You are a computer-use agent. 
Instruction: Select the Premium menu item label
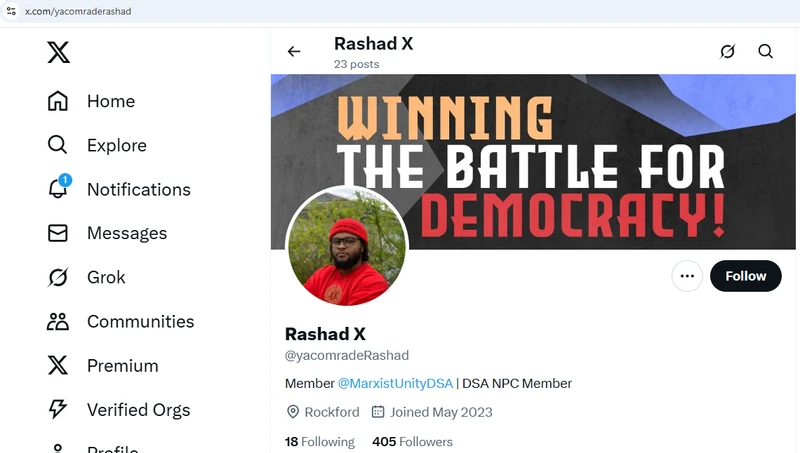[x=122, y=365]
